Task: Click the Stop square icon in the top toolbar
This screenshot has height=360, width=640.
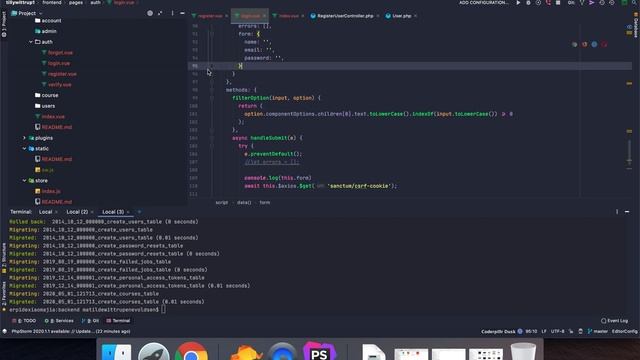Action: [558, 2]
